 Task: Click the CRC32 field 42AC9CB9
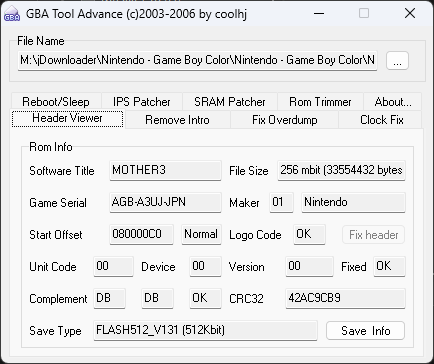point(345,298)
